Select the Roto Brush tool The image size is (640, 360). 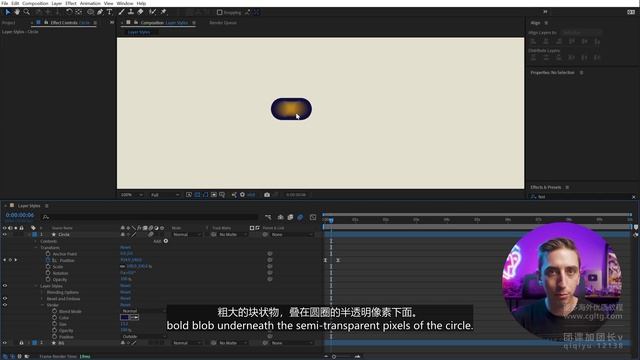point(152,12)
